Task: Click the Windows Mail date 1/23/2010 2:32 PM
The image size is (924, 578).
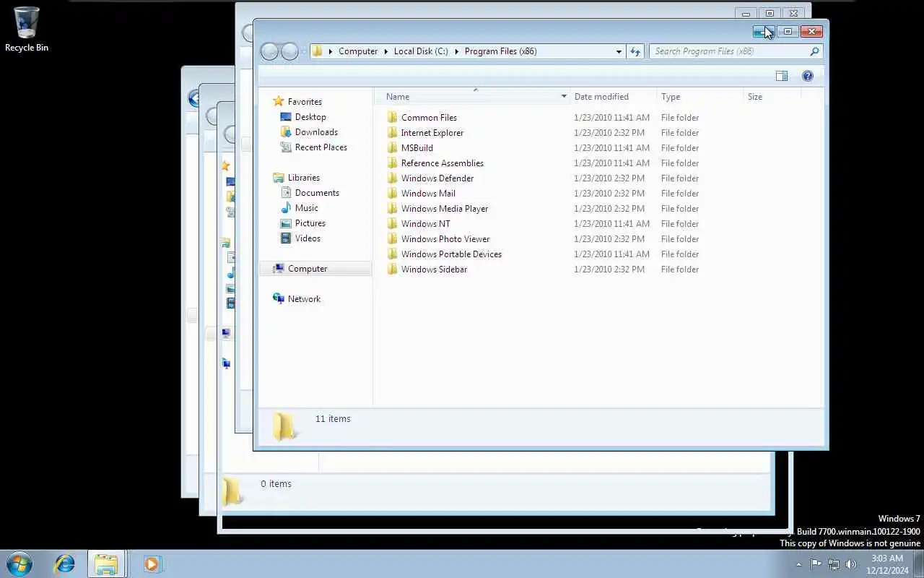Action: (x=609, y=193)
